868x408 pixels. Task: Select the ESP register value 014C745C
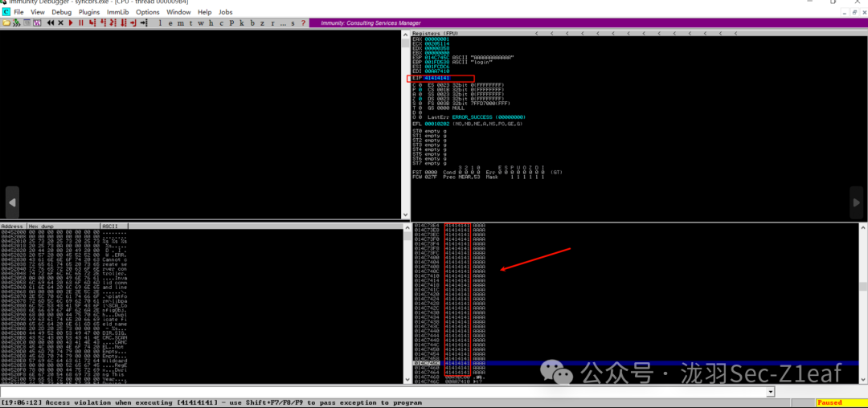tap(437, 57)
